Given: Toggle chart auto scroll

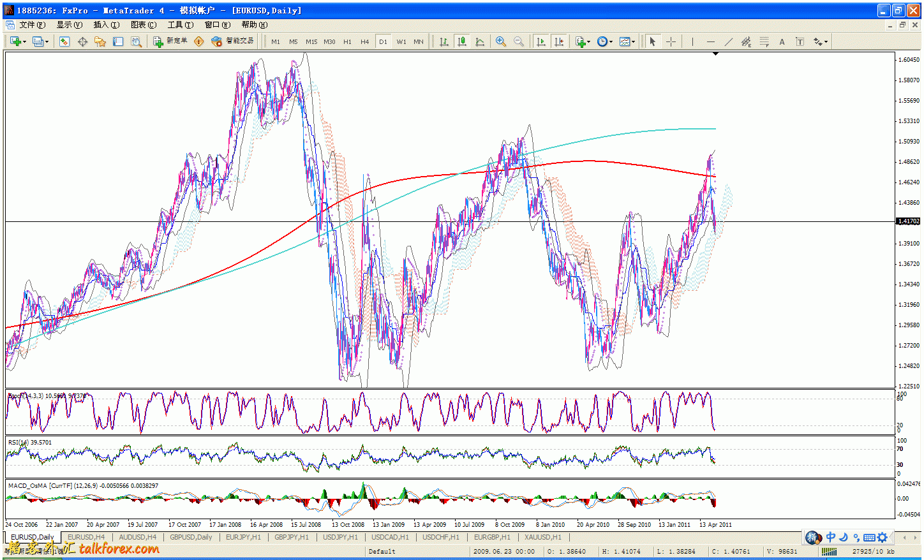Looking at the screenshot, I should 541,41.
